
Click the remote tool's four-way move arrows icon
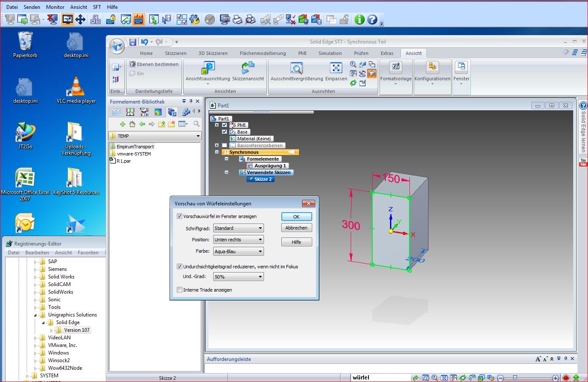tap(80, 19)
